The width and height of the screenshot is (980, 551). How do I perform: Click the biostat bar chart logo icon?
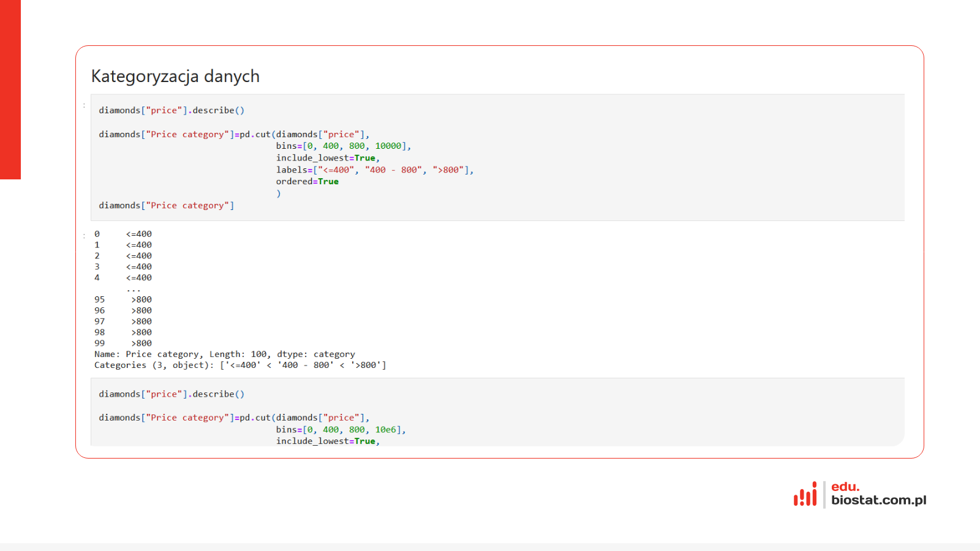805,495
